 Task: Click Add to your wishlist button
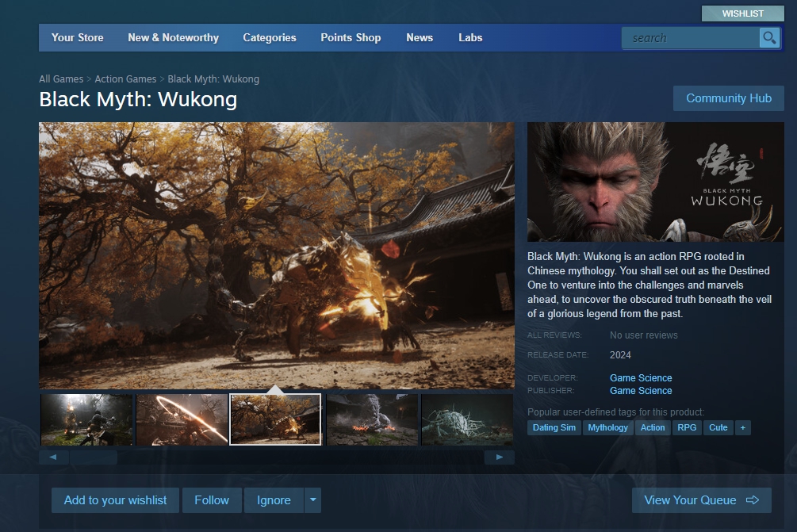tap(116, 500)
